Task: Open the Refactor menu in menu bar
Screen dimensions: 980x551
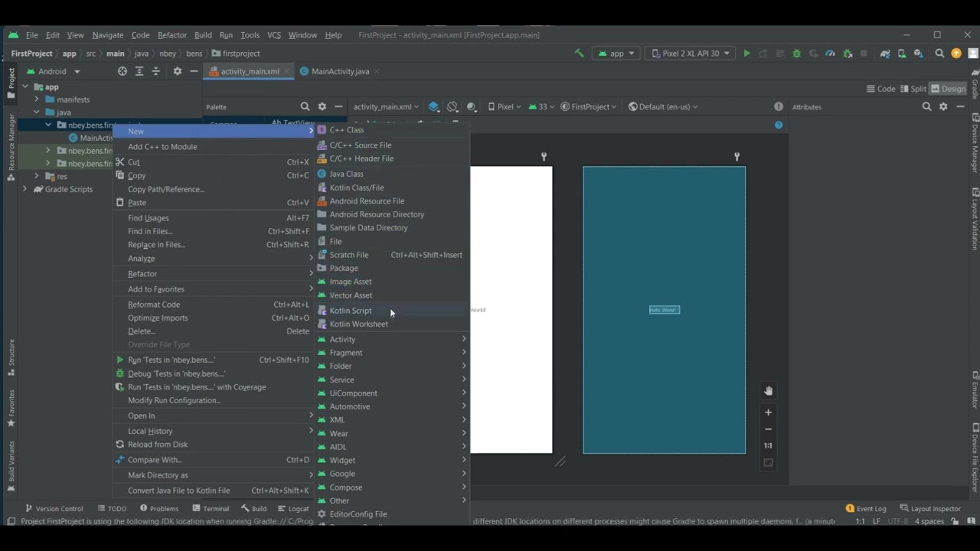Action: [x=171, y=35]
